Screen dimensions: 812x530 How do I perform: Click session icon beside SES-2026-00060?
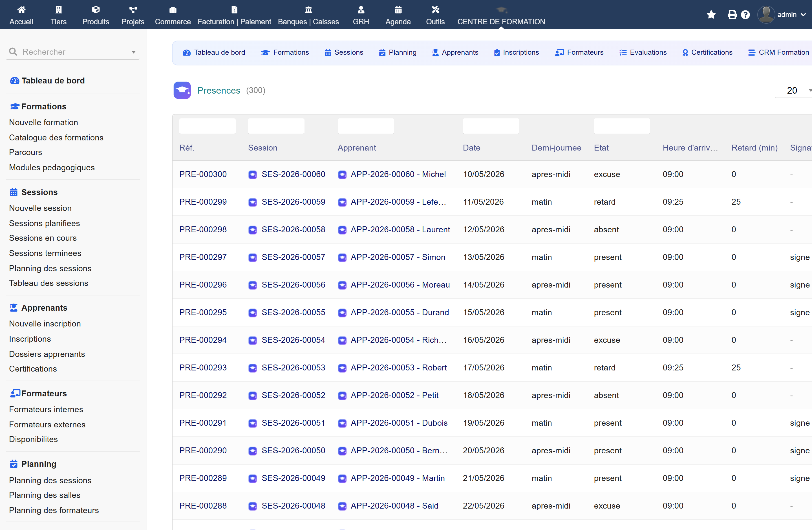252,175
